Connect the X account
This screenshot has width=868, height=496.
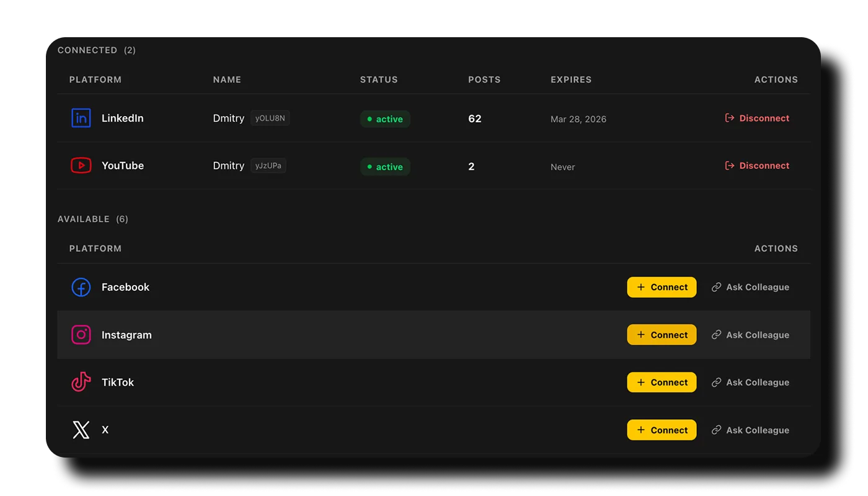662,430
